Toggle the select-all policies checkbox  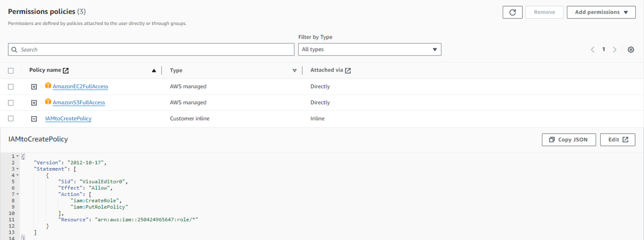click(x=11, y=71)
